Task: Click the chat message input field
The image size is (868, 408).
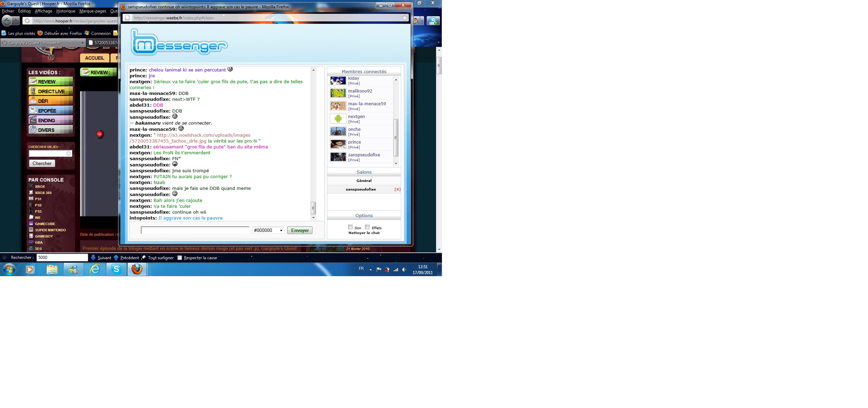Action: [195, 230]
